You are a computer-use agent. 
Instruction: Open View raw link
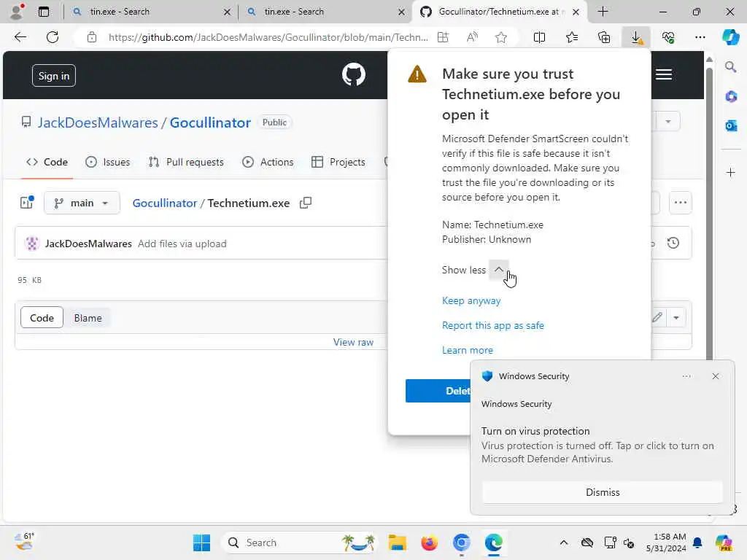click(353, 342)
